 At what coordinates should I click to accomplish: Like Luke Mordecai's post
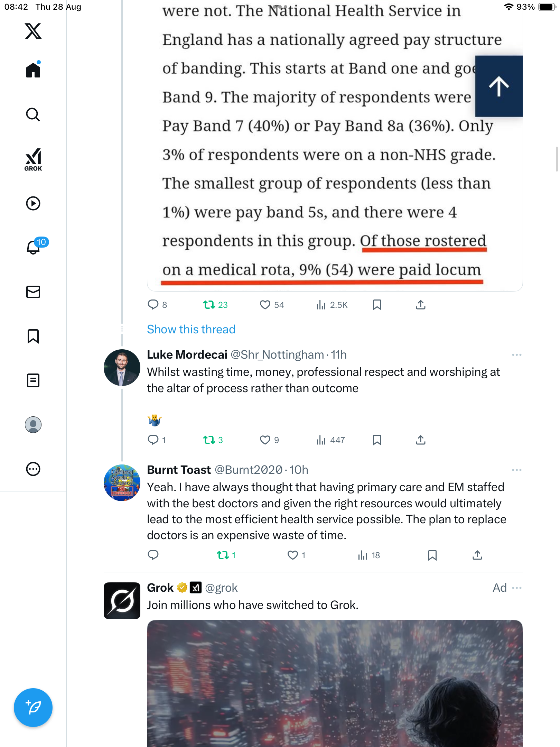[x=265, y=440]
